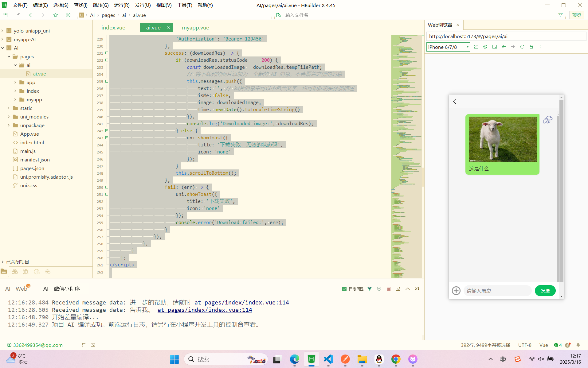Collapse code fold at line 235
Viewport: 588px width, 368px height.
tap(107, 81)
